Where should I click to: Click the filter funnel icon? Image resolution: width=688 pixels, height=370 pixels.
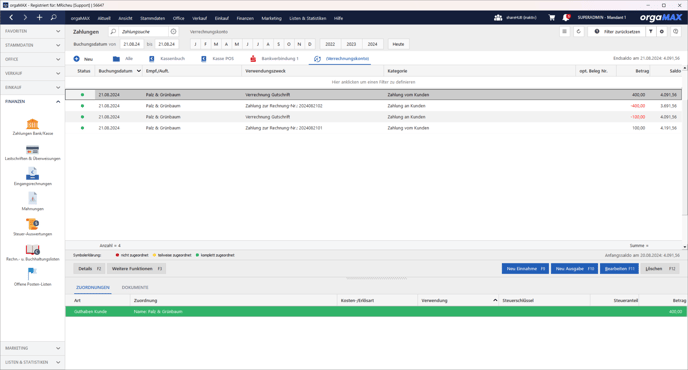tap(651, 32)
